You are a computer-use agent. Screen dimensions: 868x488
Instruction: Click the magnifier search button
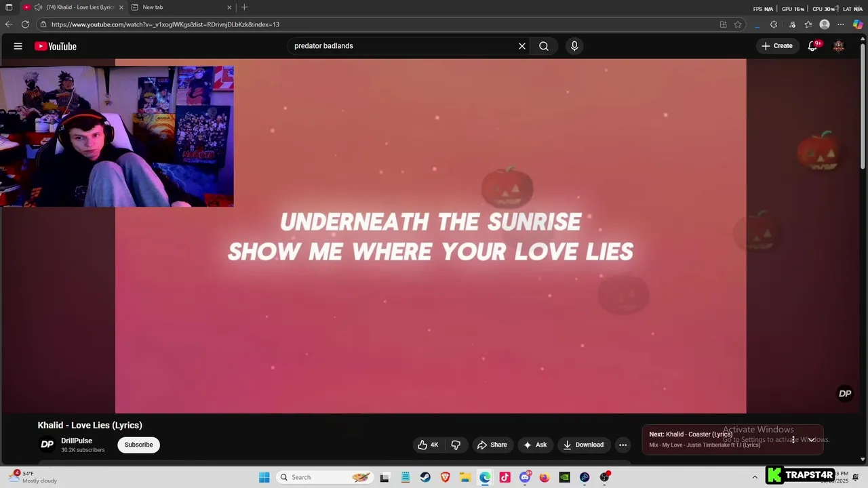tap(544, 46)
